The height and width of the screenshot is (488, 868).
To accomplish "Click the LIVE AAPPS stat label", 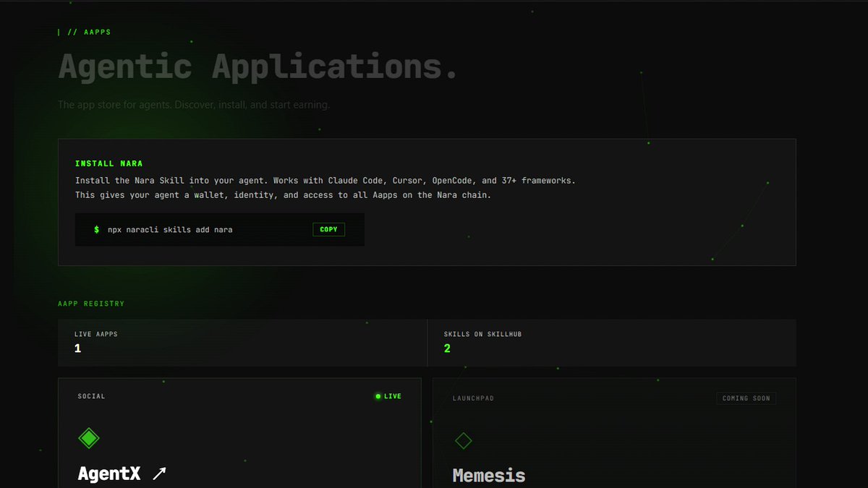I will pos(95,334).
